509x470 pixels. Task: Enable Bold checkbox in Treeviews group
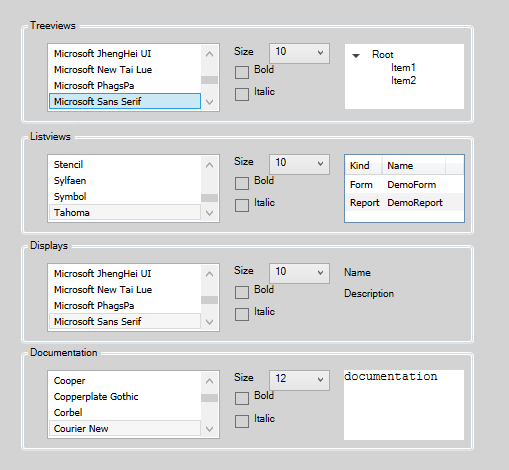[242, 72]
